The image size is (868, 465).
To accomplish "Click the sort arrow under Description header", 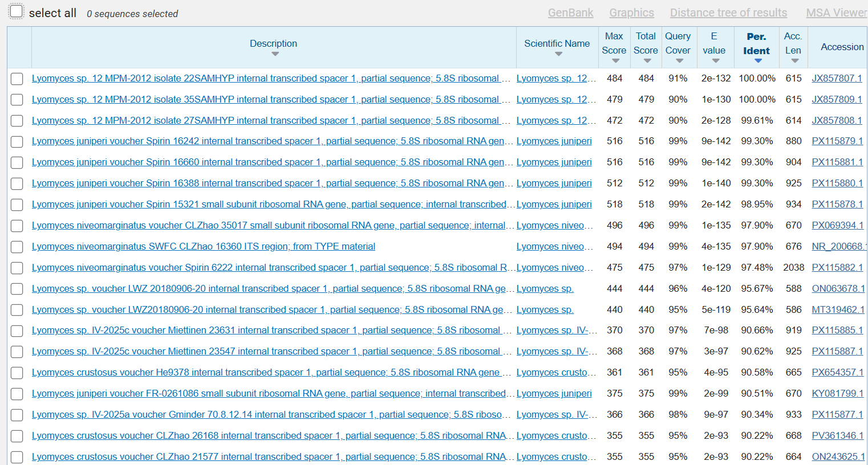I will [275, 54].
